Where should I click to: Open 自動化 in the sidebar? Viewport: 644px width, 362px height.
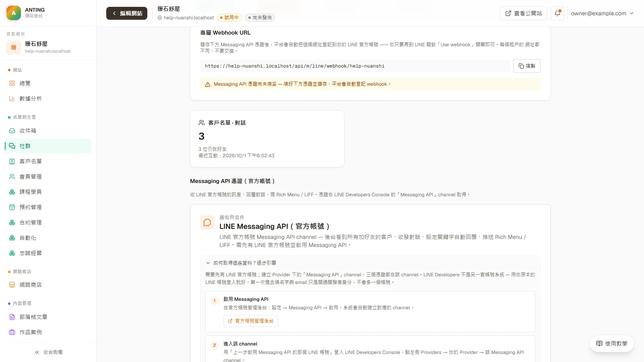(x=48, y=238)
